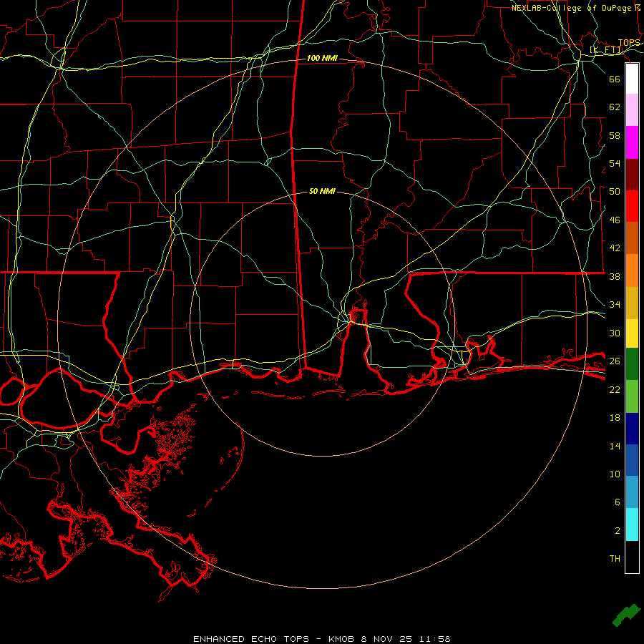Click the black TH legend band

[x=632, y=557]
